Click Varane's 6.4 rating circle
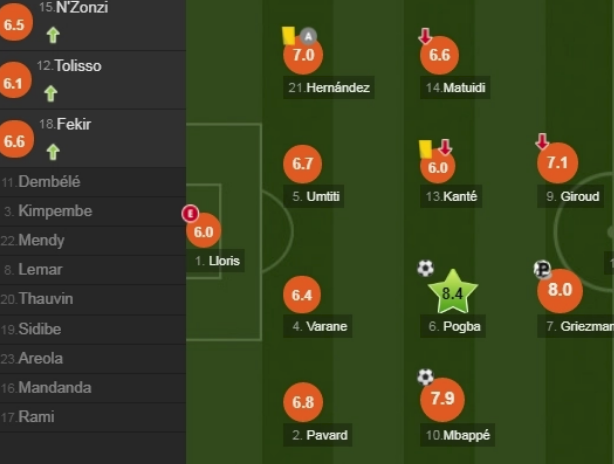Viewport: 614px width, 464px height. tap(302, 295)
